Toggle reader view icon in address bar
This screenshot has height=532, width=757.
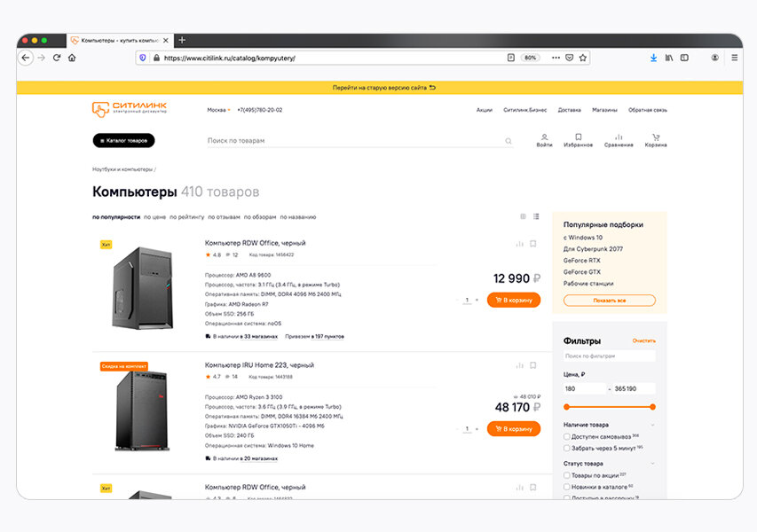(x=511, y=58)
